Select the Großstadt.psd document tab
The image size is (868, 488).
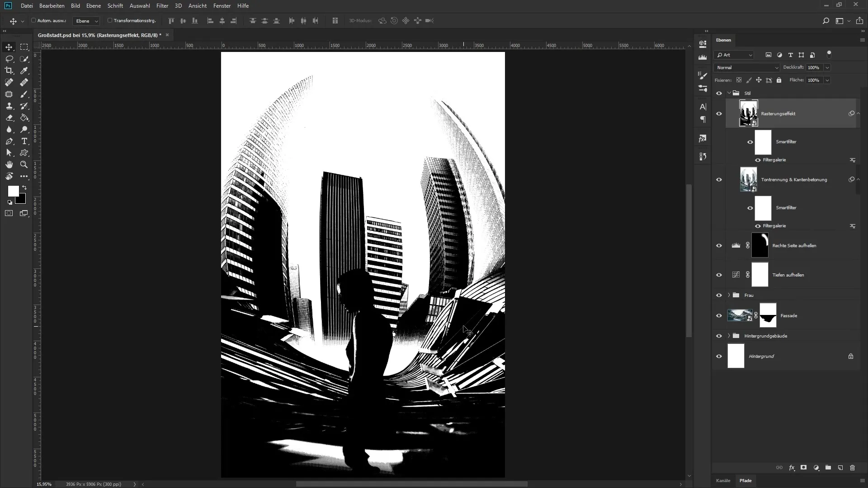pyautogui.click(x=99, y=35)
